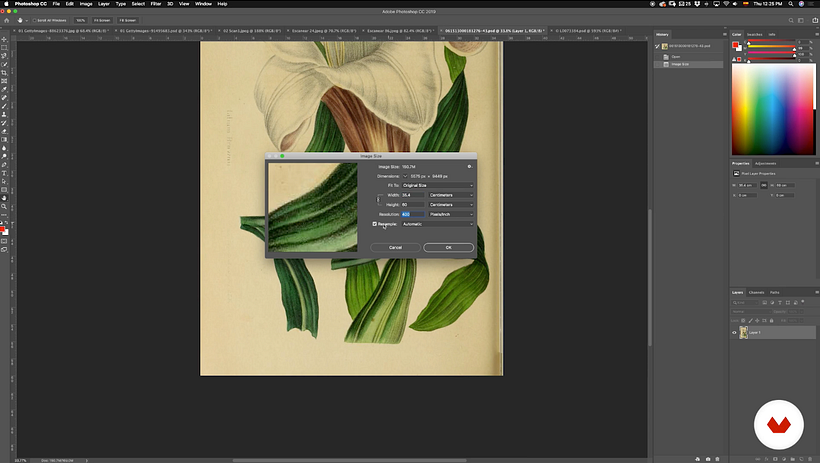Pick a color in Color panel spectrum

click(x=772, y=109)
